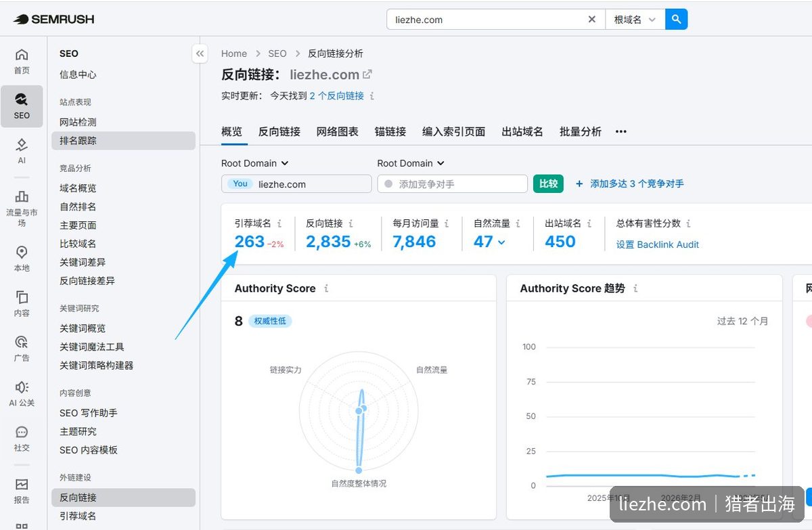Click info icon next to 2 个反向链接
812x530 pixels.
pos(372,96)
